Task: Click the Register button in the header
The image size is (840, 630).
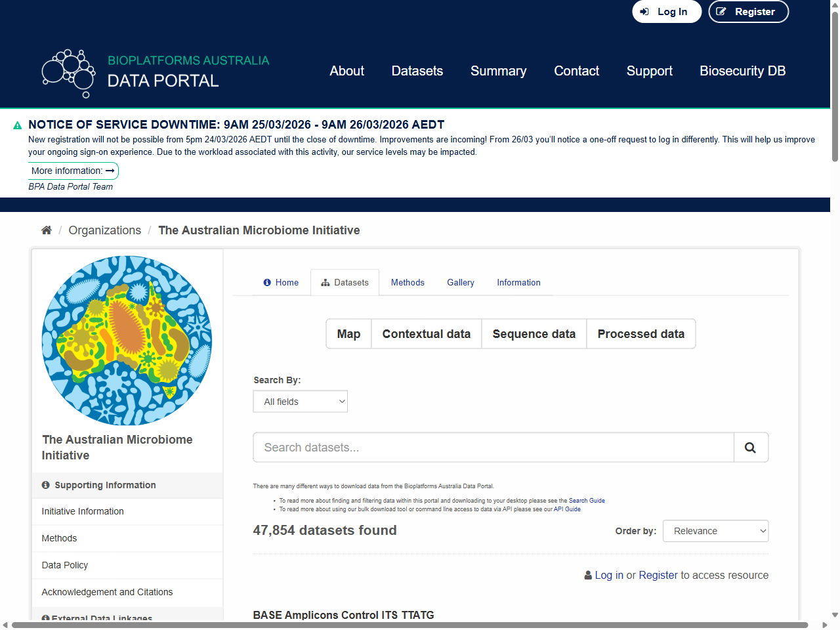Action: point(748,12)
